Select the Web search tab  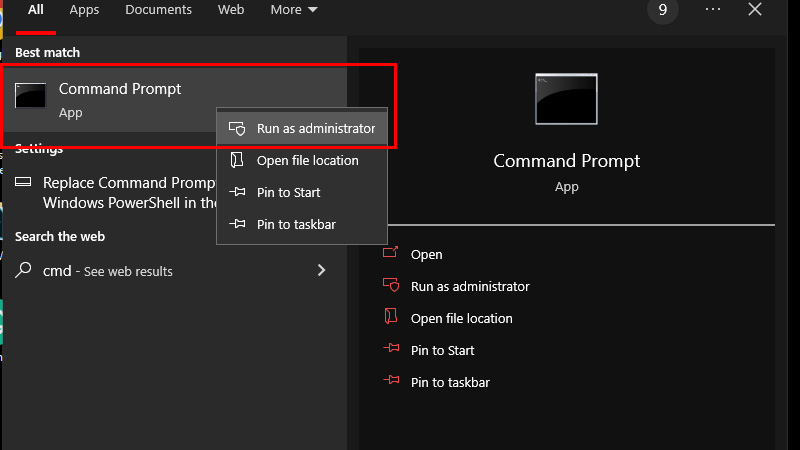point(231,10)
